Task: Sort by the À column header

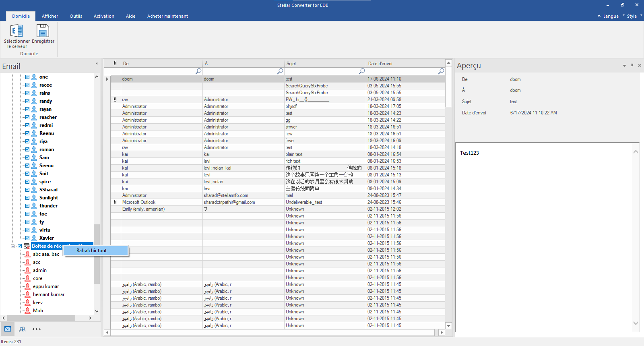Action: 244,63
